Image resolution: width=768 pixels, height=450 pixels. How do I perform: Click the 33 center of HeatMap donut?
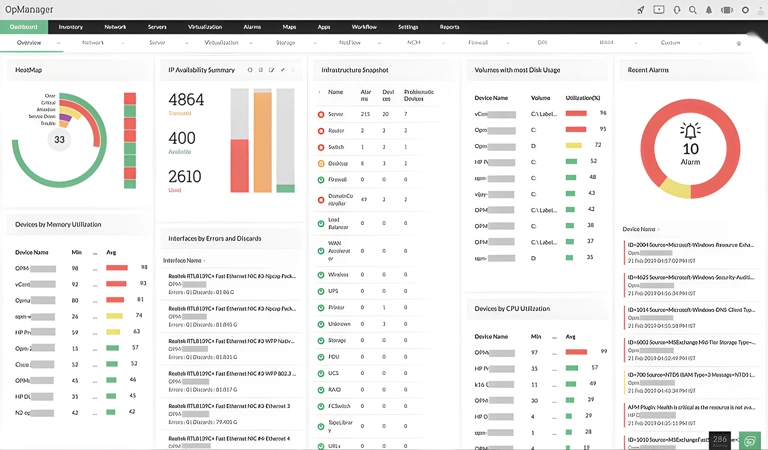59,140
